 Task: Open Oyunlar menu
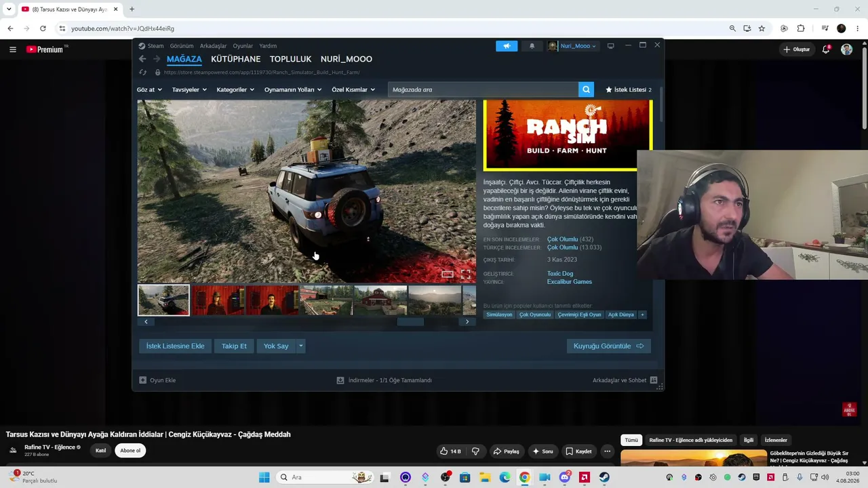click(x=243, y=46)
